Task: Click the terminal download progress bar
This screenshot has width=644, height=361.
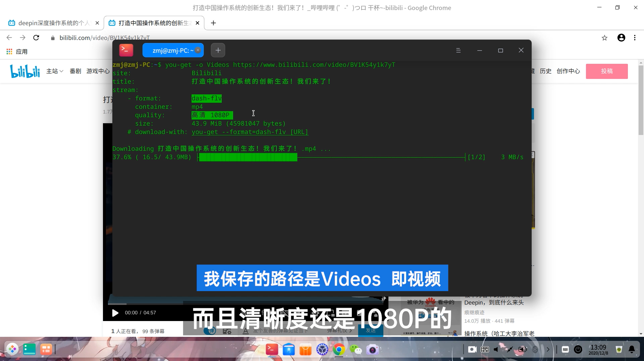Action: 332,157
